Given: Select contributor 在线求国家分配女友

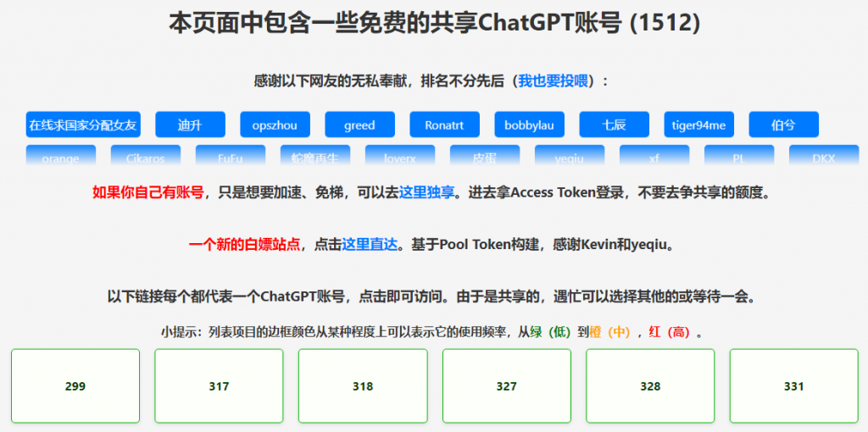Looking at the screenshot, I should point(83,125).
